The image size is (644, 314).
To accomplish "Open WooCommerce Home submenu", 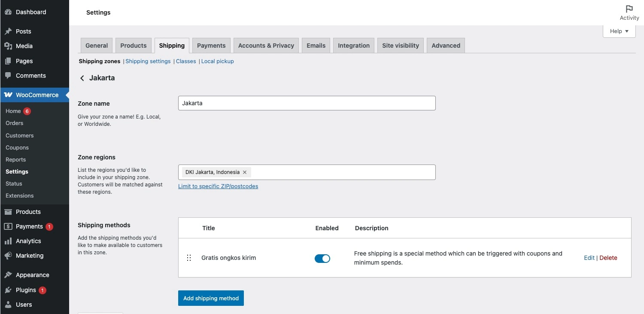I will pyautogui.click(x=13, y=111).
